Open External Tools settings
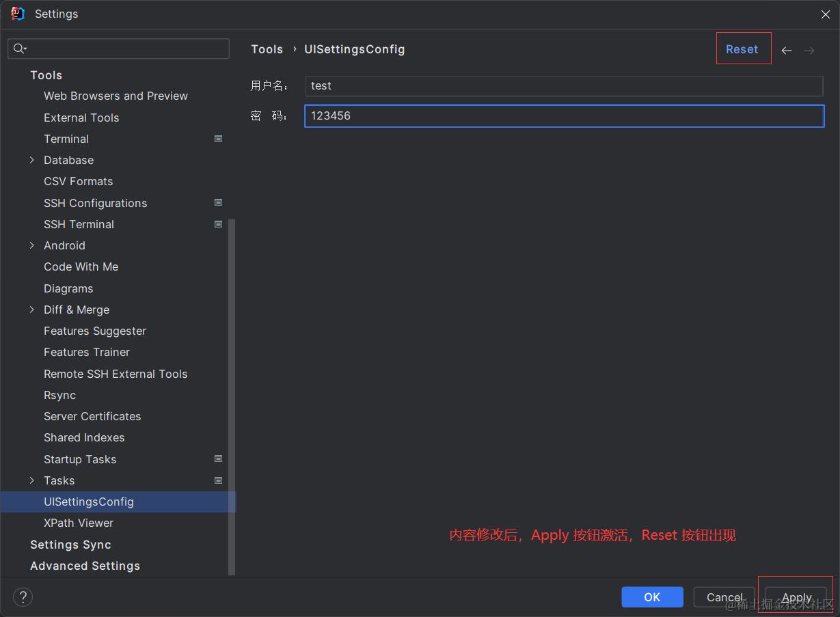 coord(81,118)
